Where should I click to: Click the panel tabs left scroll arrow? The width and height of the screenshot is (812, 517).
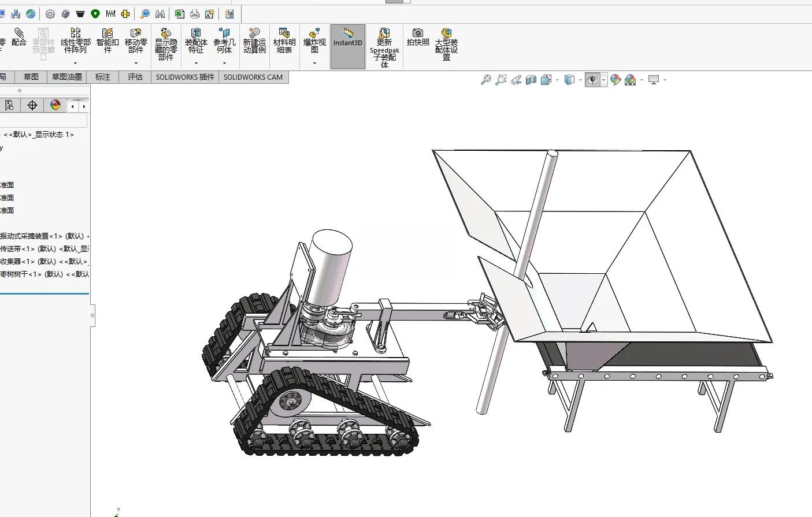click(x=72, y=106)
